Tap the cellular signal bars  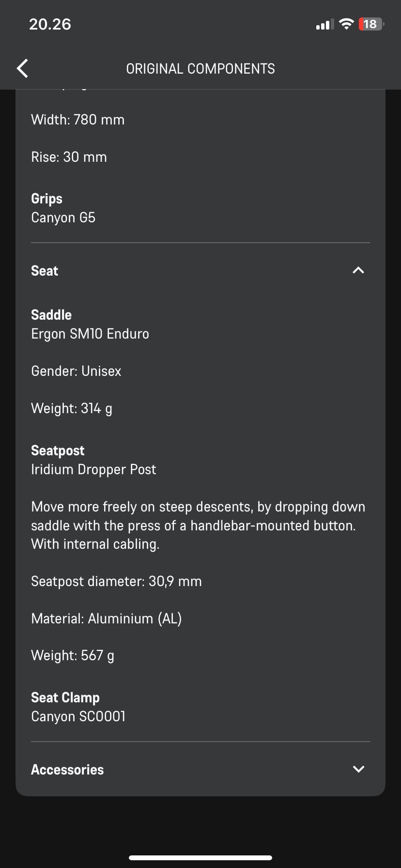coord(324,25)
